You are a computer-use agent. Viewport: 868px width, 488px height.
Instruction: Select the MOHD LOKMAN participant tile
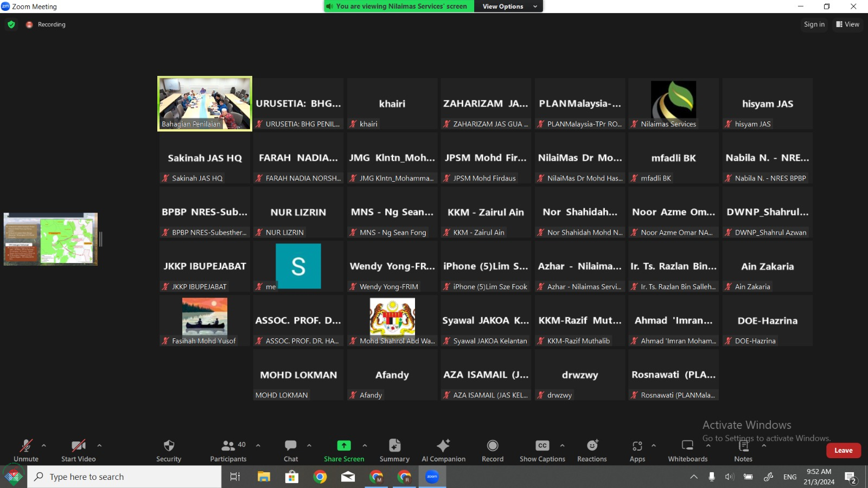[298, 375]
